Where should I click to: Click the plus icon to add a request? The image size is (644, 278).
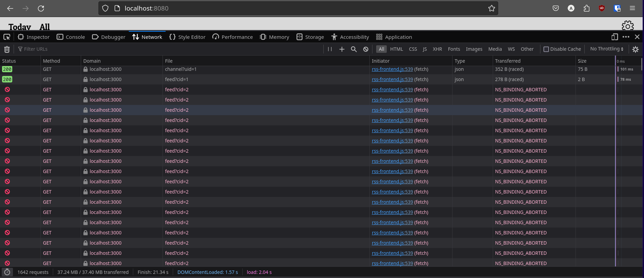pos(342,49)
